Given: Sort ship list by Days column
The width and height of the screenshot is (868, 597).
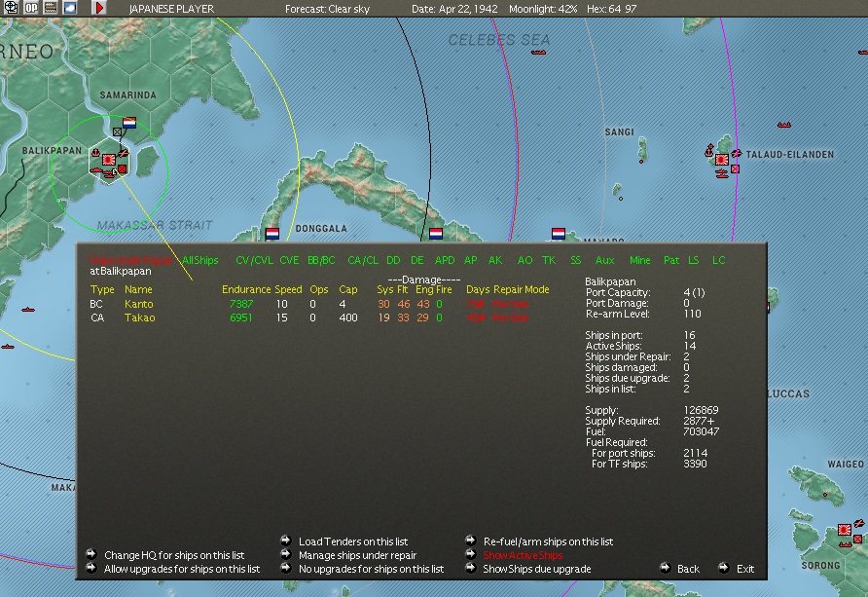Looking at the screenshot, I should 478,289.
